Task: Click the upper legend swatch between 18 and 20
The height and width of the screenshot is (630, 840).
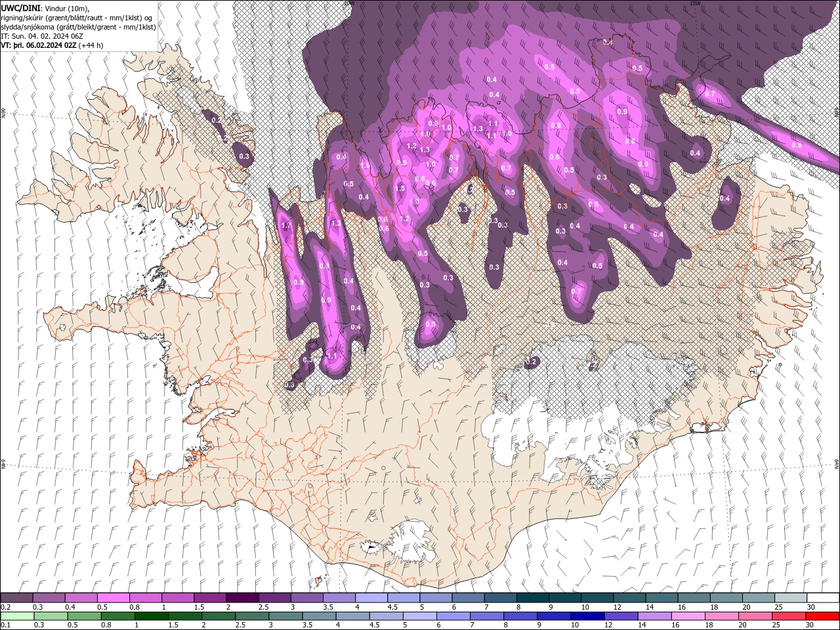Action: pyautogui.click(x=725, y=598)
